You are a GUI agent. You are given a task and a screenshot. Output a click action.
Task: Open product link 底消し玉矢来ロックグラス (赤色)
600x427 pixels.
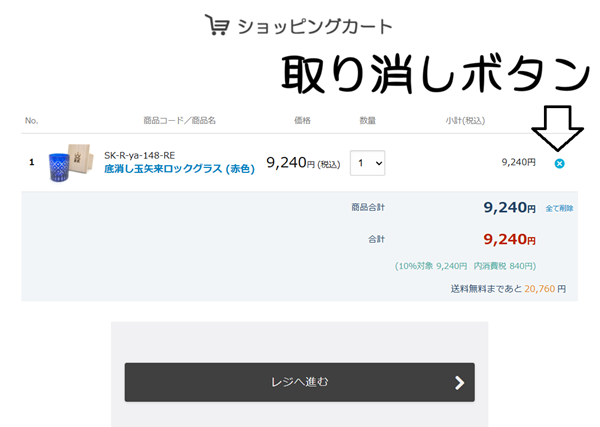click(x=179, y=169)
